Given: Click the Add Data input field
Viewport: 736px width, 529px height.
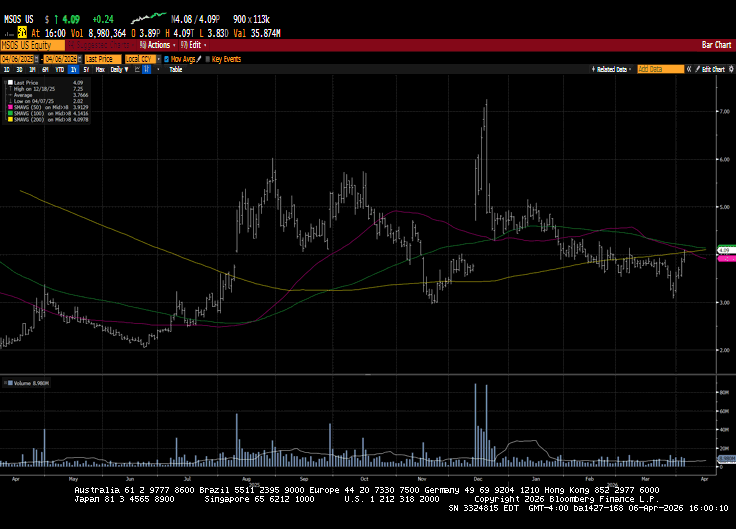Looking at the screenshot, I should (661, 69).
